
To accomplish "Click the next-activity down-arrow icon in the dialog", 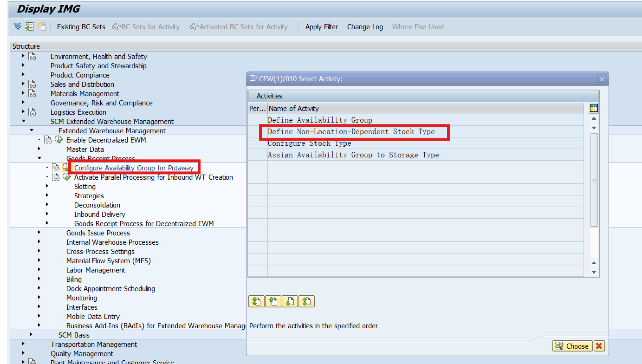I will pos(290,301).
